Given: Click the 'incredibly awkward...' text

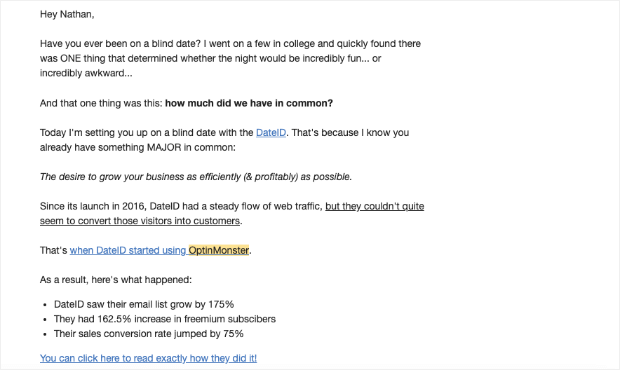Looking at the screenshot, I should point(86,73).
